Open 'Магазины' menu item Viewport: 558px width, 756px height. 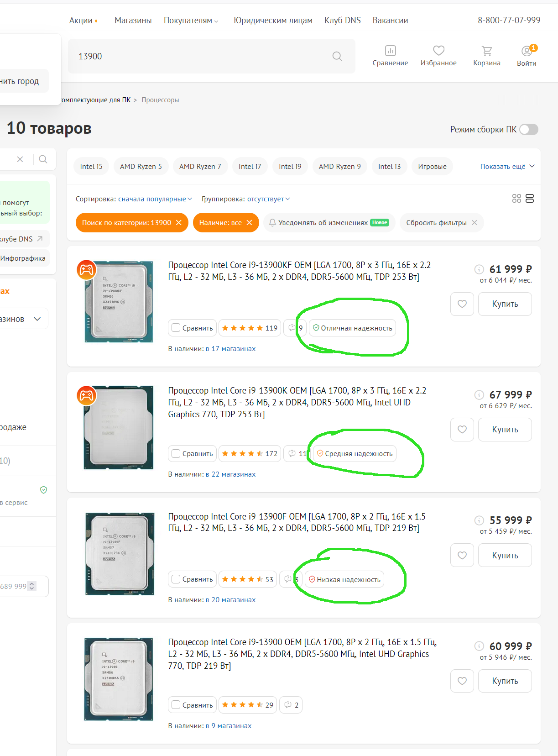tap(133, 21)
